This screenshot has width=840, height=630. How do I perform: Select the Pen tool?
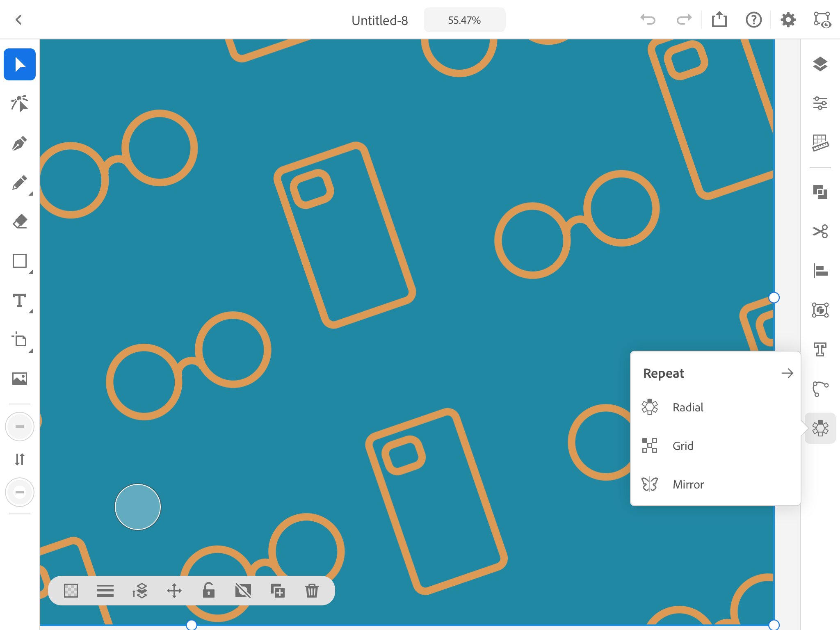(x=19, y=144)
